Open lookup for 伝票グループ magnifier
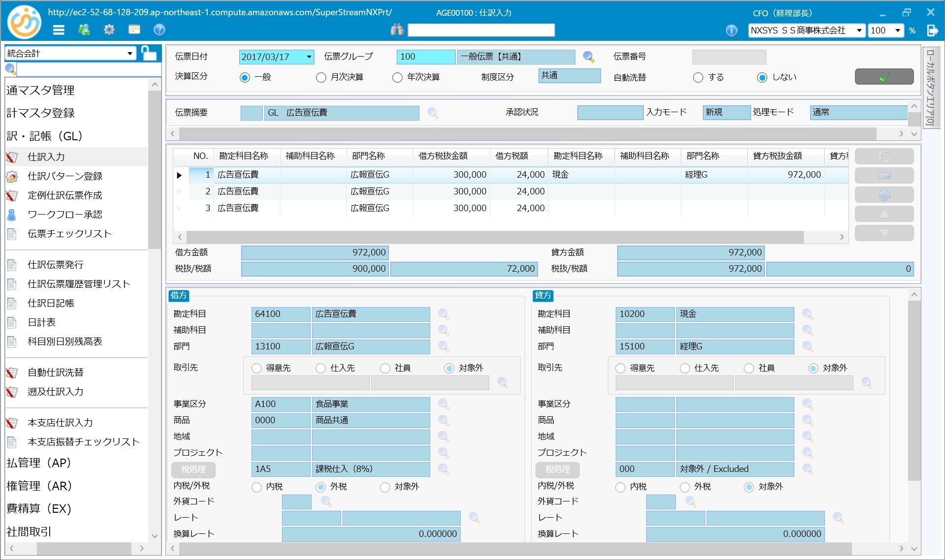 click(x=588, y=57)
